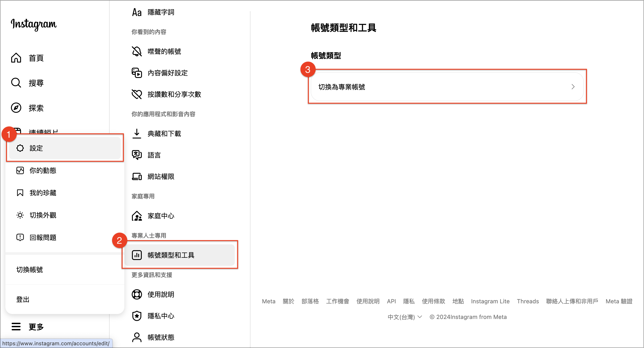Click the 帳號類型和工具 chart icon
This screenshot has height=348, width=644.
137,255
